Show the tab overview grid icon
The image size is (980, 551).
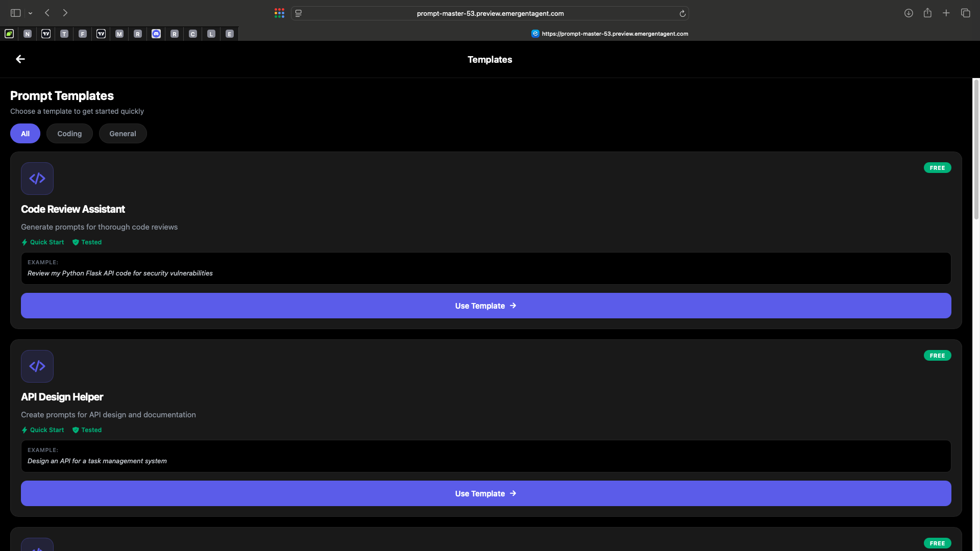tap(966, 13)
